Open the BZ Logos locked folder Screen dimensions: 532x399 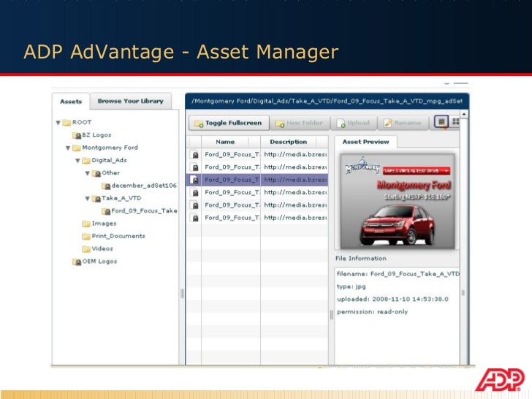[x=92, y=135]
